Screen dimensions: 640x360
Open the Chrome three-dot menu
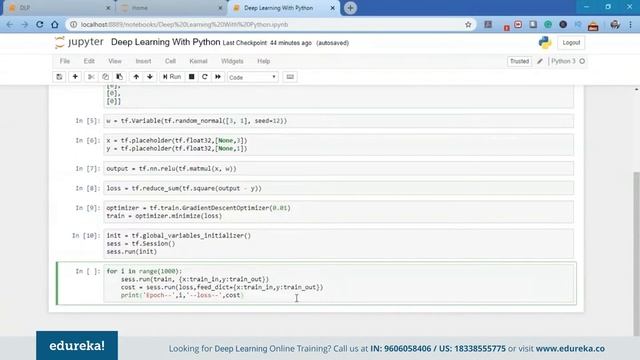click(631, 24)
